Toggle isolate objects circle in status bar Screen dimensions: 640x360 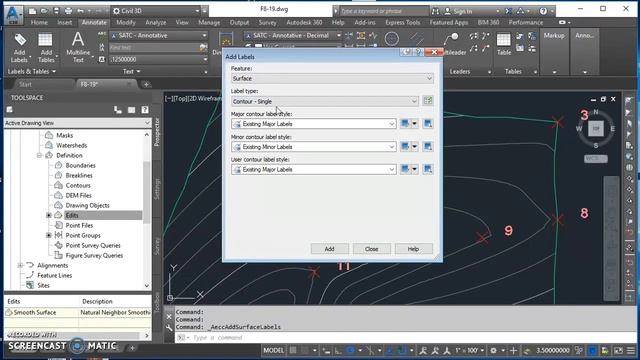pyautogui.click(x=592, y=351)
